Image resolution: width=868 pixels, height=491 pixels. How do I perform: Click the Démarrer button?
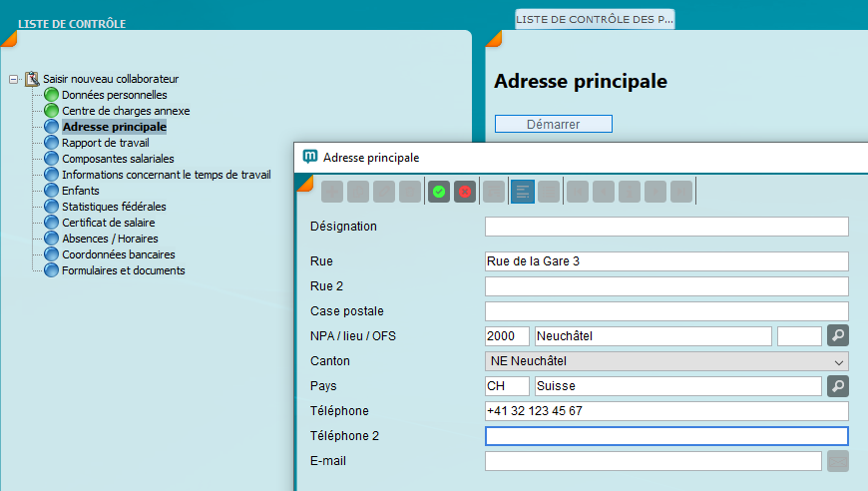pos(554,124)
